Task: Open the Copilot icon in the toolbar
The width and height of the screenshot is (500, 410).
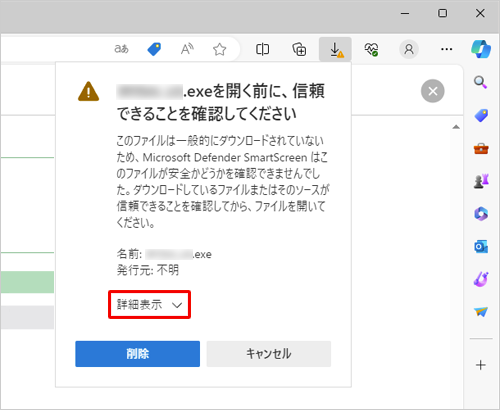Action: click(x=481, y=49)
